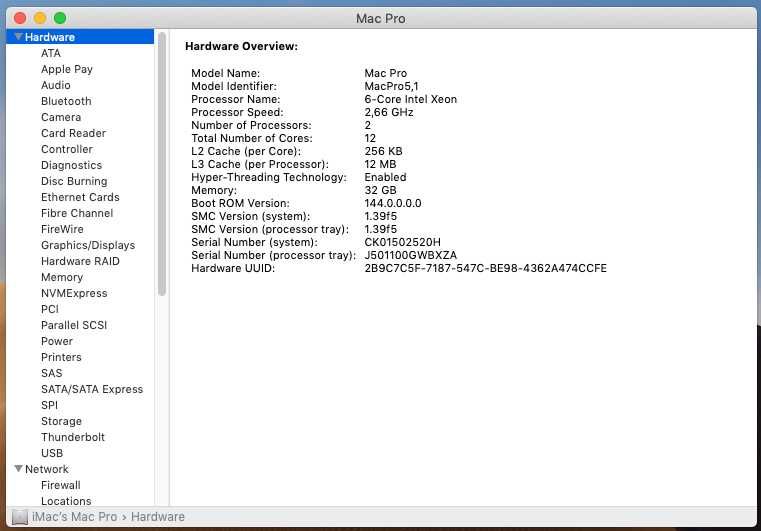Show PCI device information
This screenshot has width=761, height=531.
(x=50, y=310)
